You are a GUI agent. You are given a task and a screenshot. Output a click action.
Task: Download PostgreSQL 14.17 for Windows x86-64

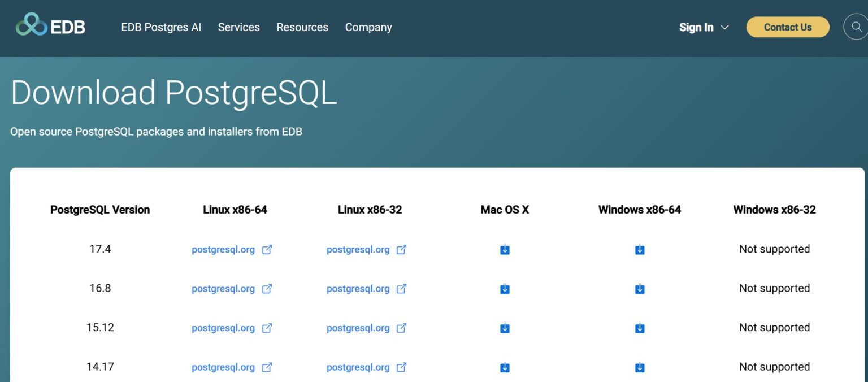(x=640, y=367)
